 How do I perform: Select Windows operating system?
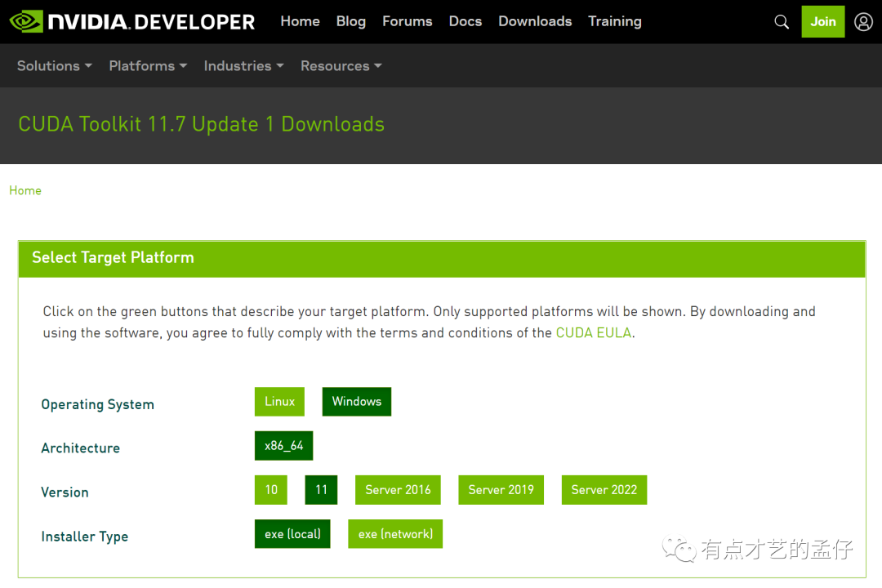(357, 402)
